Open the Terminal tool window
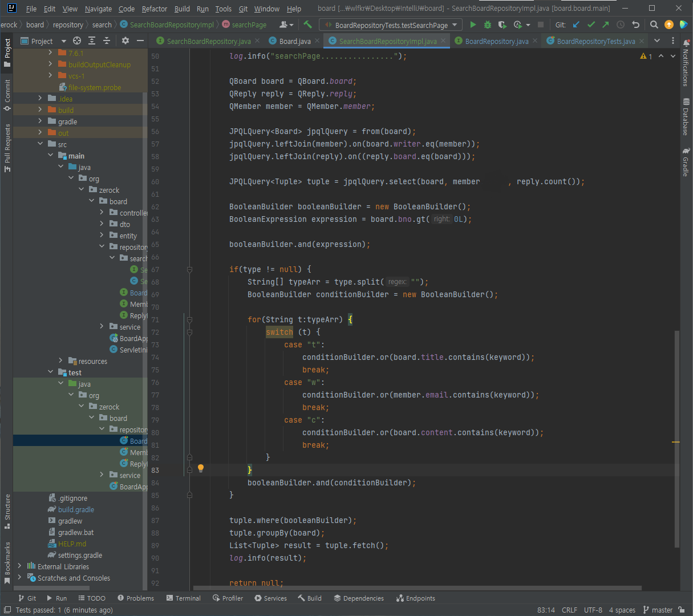The width and height of the screenshot is (693, 616). [x=184, y=598]
